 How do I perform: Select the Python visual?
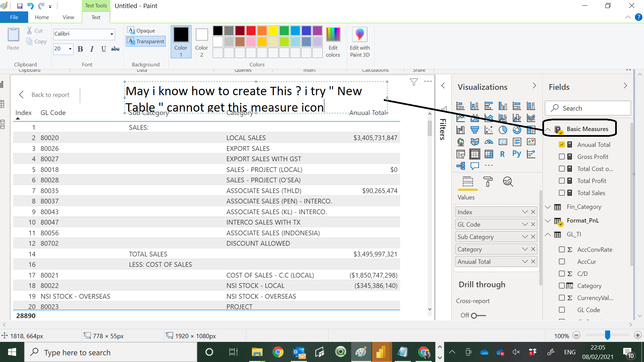[x=517, y=154]
